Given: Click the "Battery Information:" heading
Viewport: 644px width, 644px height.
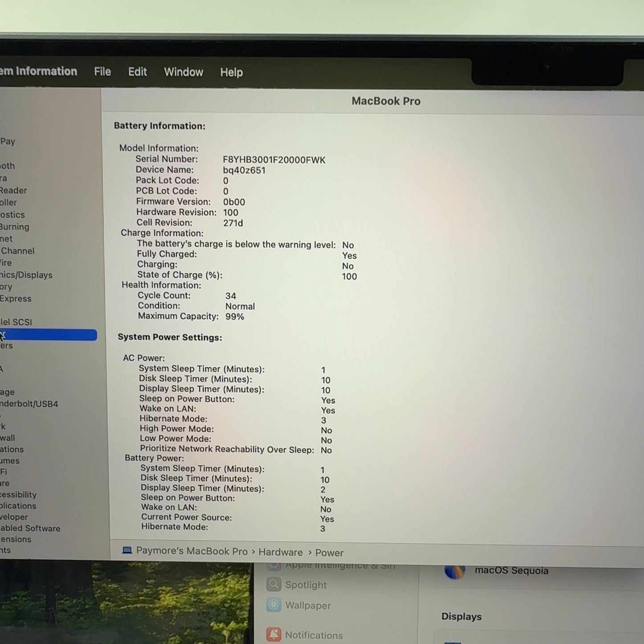Looking at the screenshot, I should (160, 126).
